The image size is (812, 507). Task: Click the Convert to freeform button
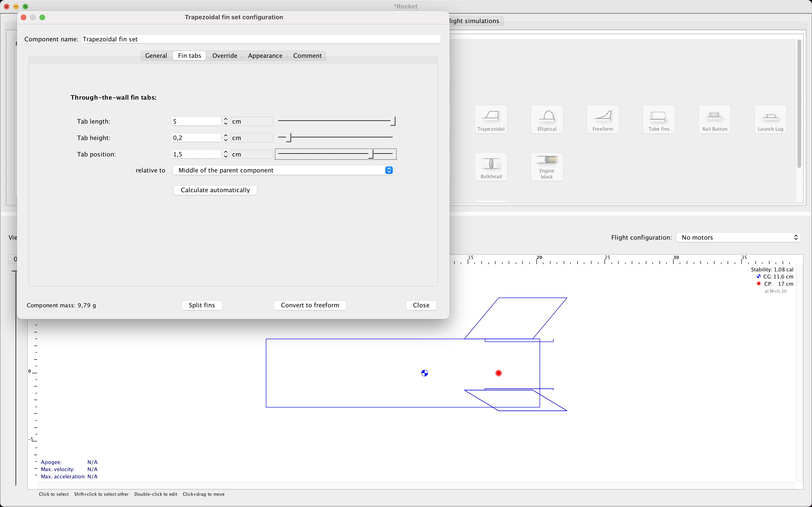pos(310,305)
